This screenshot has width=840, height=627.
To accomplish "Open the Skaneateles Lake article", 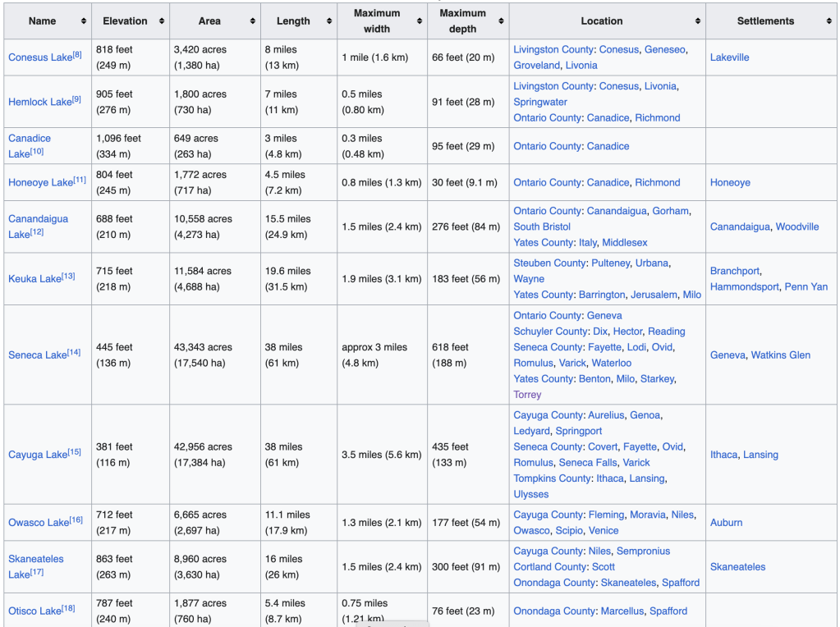I will [35, 559].
